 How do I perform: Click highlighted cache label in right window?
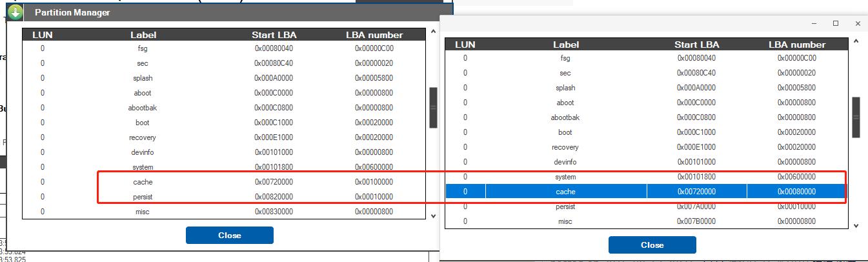point(565,192)
